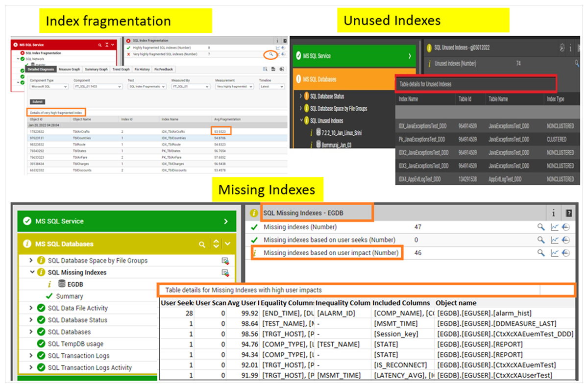Click chevron on green MS SQL Service bar (bottom)
Viewport: 588px width, 388px height.
[226, 221]
